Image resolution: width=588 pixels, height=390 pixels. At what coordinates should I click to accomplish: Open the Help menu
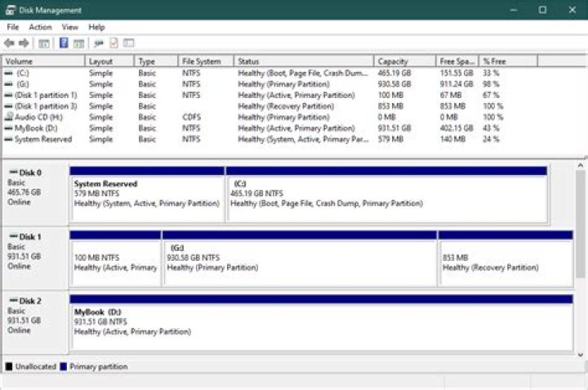click(x=96, y=27)
